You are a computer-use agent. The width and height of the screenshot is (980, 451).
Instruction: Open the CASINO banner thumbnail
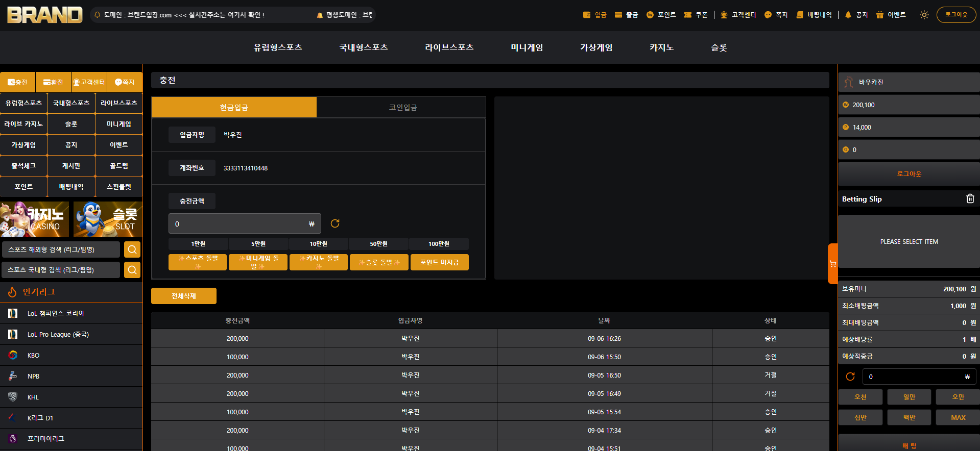pos(35,219)
